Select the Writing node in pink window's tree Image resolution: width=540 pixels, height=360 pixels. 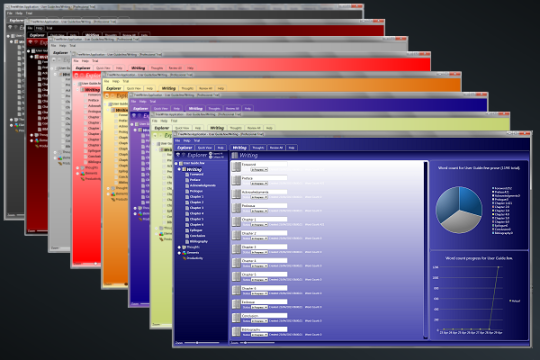point(92,90)
